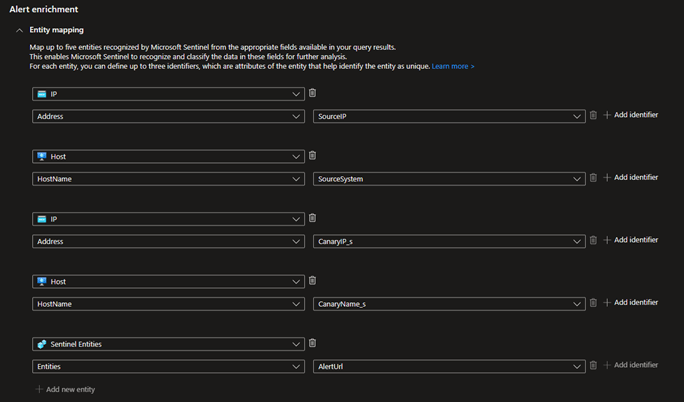This screenshot has height=402, width=684.
Task: Delete the first IP entity mapped to SourceIP
Action: click(312, 93)
